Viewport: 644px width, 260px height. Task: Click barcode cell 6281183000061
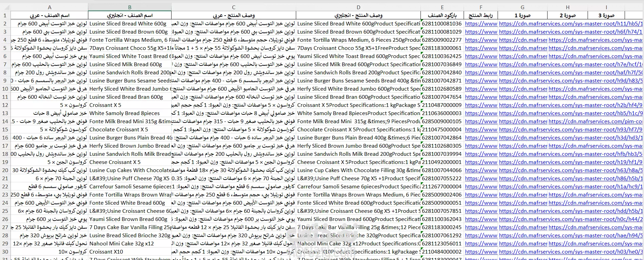(442, 48)
